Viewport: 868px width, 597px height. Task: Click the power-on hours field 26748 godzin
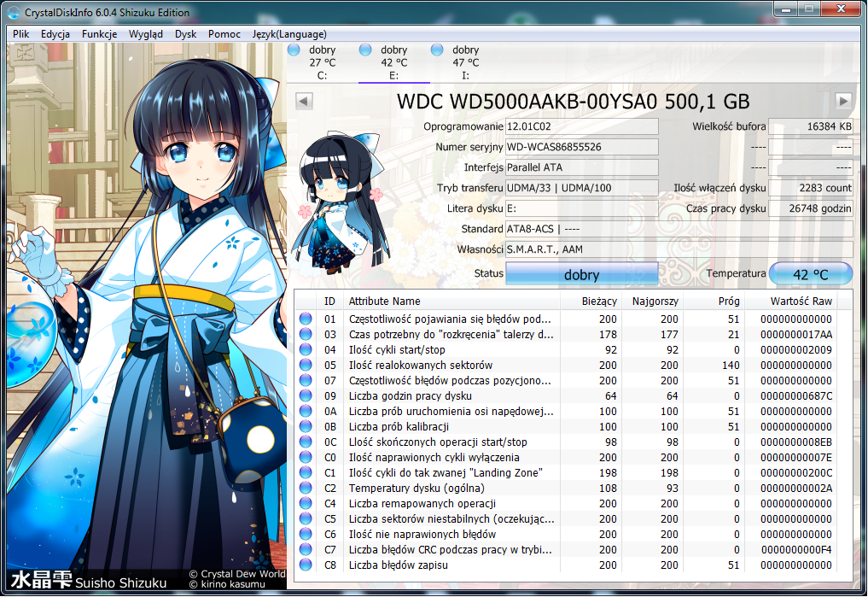click(811, 208)
